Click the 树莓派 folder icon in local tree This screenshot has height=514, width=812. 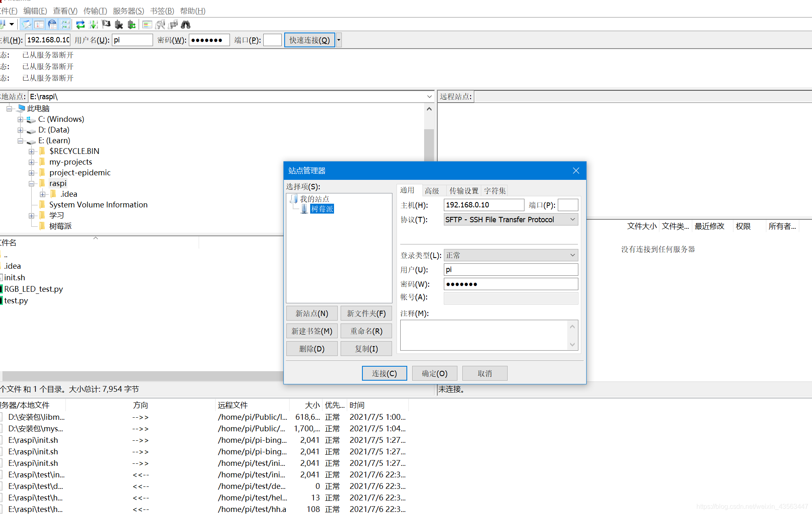[x=42, y=226]
